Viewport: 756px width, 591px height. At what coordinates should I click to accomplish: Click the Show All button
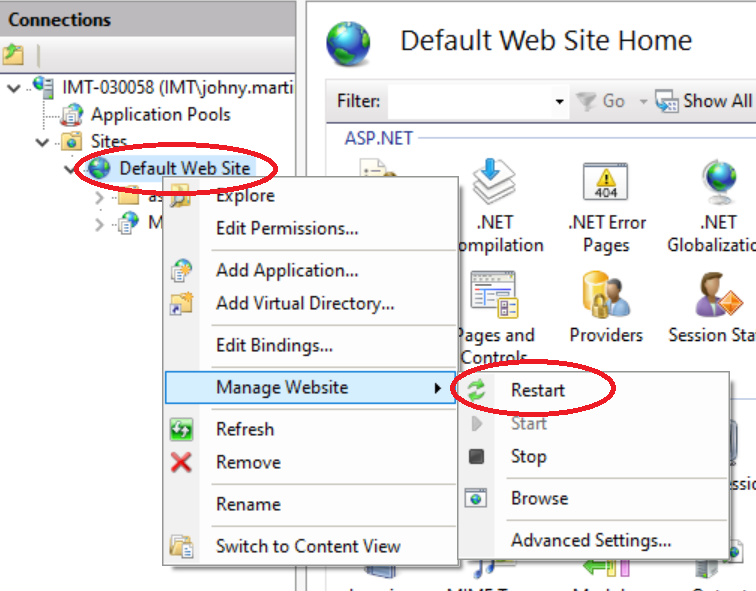pos(704,101)
